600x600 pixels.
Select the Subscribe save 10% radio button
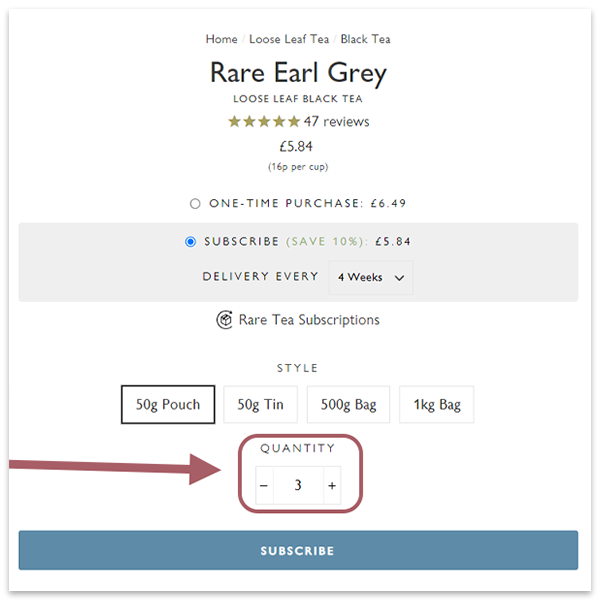point(190,241)
